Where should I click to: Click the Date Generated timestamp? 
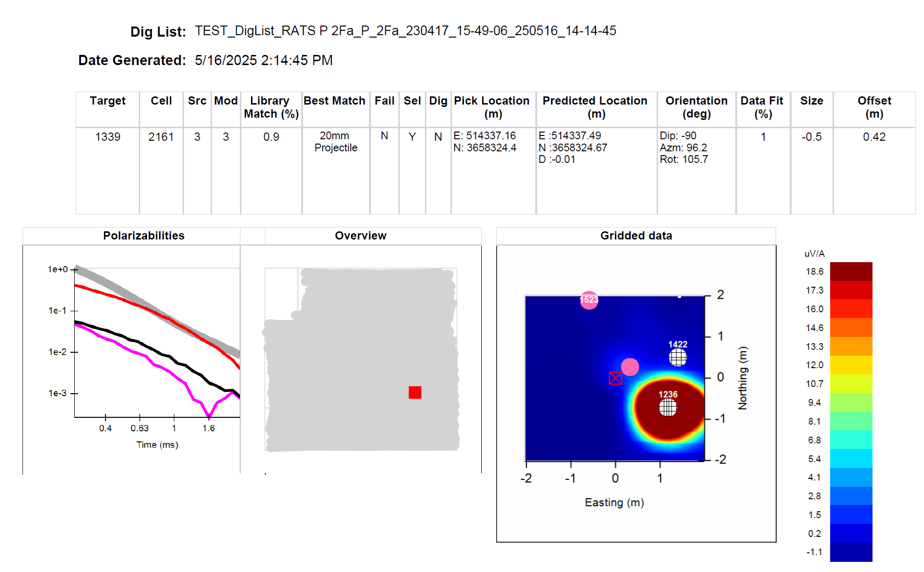264,60
